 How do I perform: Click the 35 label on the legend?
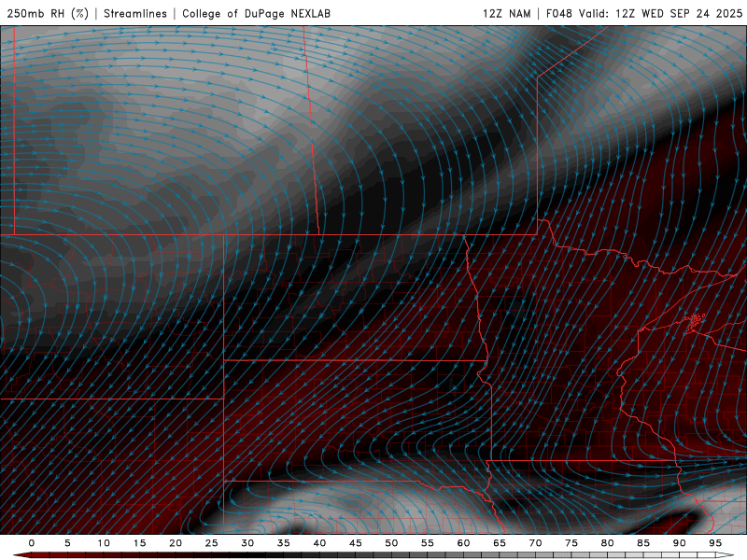(x=284, y=543)
